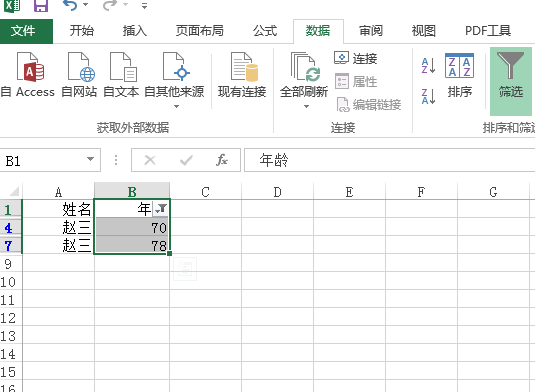535x392 pixels.
Task: Select row 9 header
Action: coord(11,263)
